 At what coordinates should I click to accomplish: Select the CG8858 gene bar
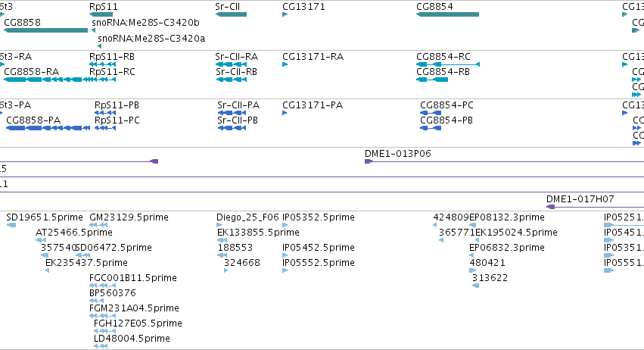tap(45, 30)
